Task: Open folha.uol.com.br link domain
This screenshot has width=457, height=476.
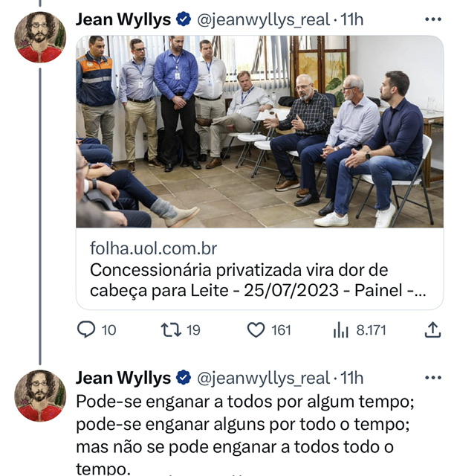Action: coord(153,248)
